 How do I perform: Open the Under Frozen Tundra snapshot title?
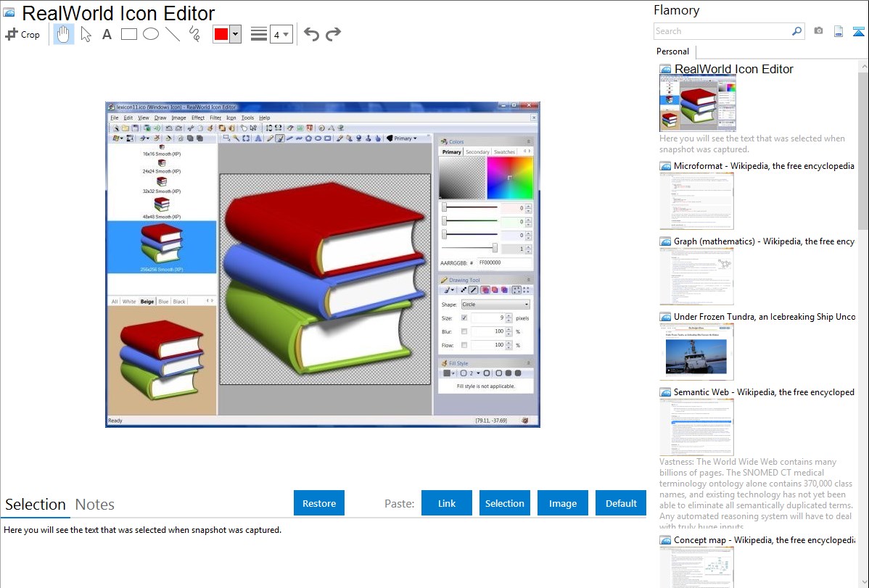[765, 316]
